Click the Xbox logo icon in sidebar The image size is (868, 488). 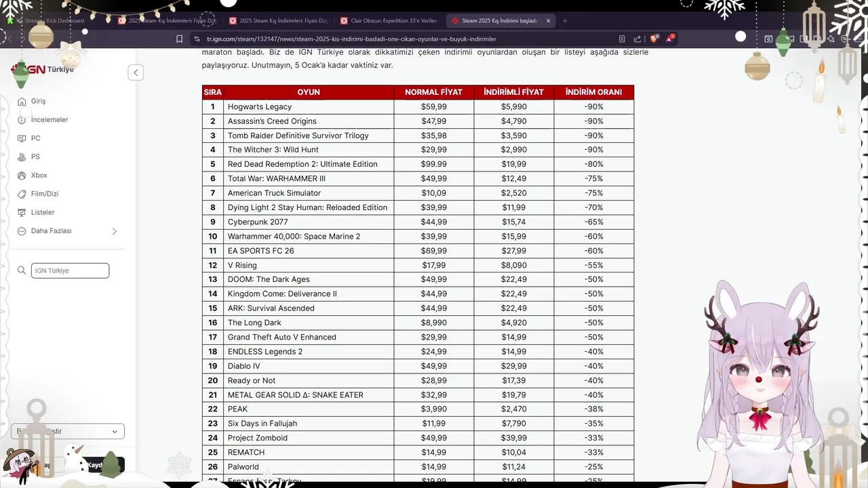22,176
